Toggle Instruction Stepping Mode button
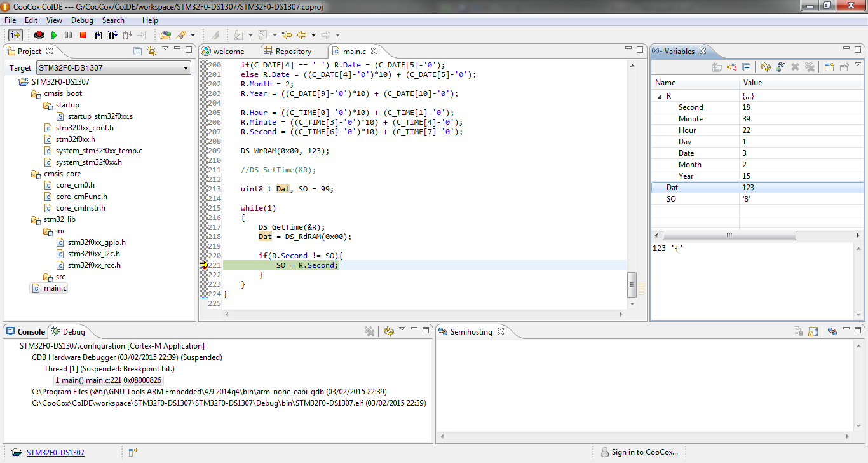868x463 pixels. pyautogui.click(x=16, y=35)
